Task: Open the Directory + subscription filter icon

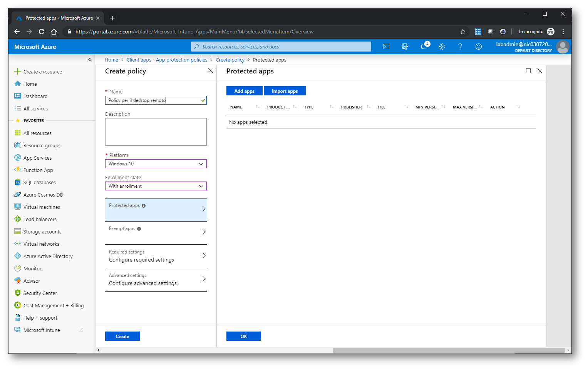Action: pyautogui.click(x=405, y=47)
